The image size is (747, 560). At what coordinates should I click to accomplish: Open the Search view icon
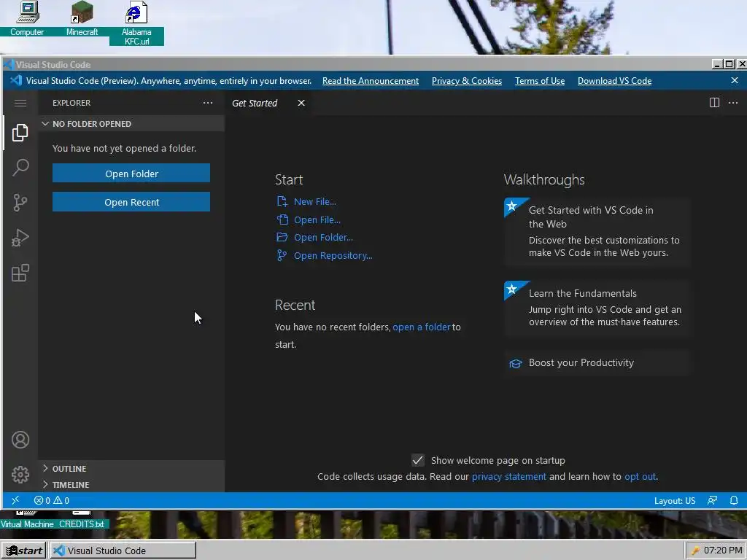[x=20, y=168]
